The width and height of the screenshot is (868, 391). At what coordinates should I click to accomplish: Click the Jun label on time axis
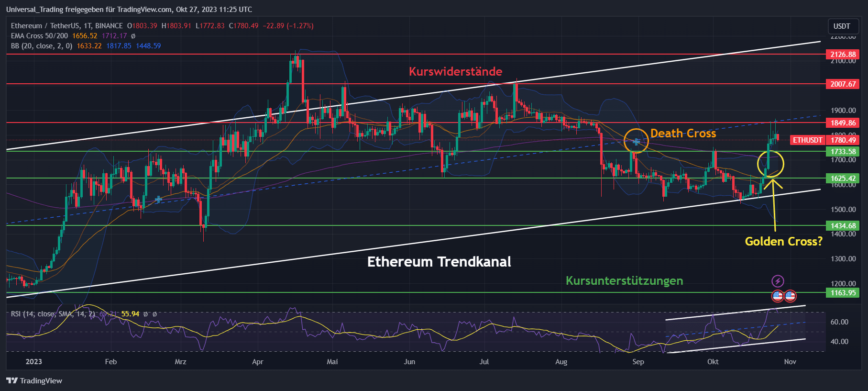coord(409,362)
